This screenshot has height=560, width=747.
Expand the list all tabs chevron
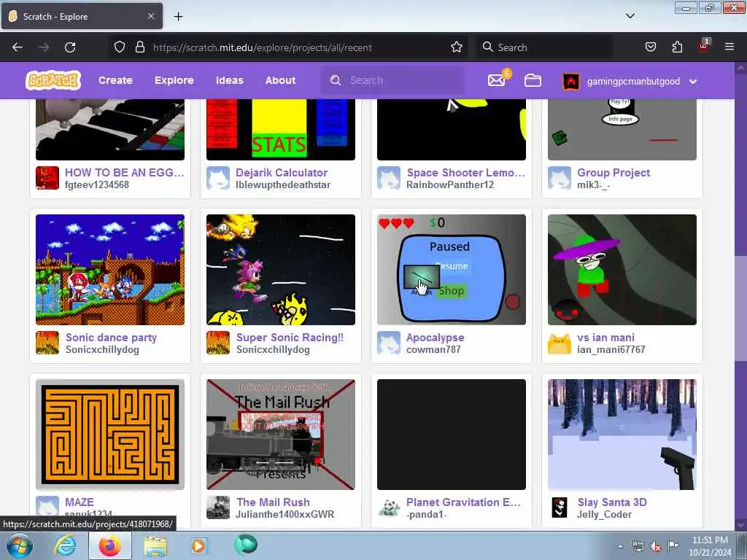coord(630,16)
